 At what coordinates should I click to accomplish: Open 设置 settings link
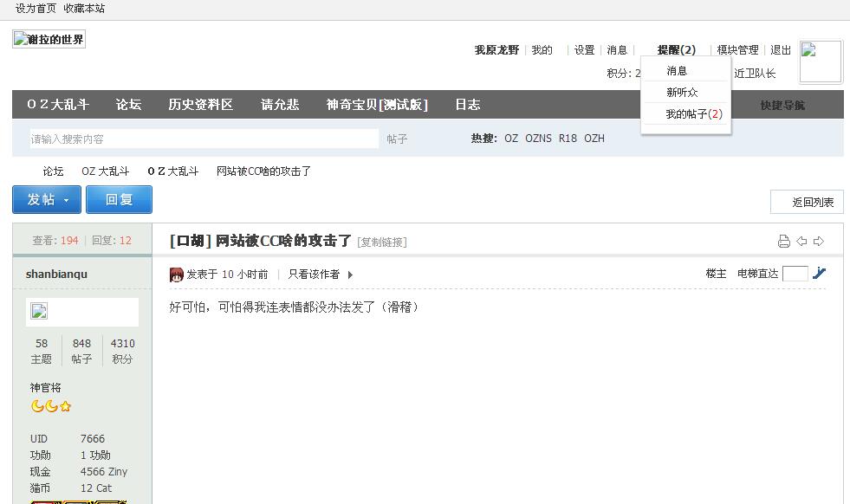(584, 50)
